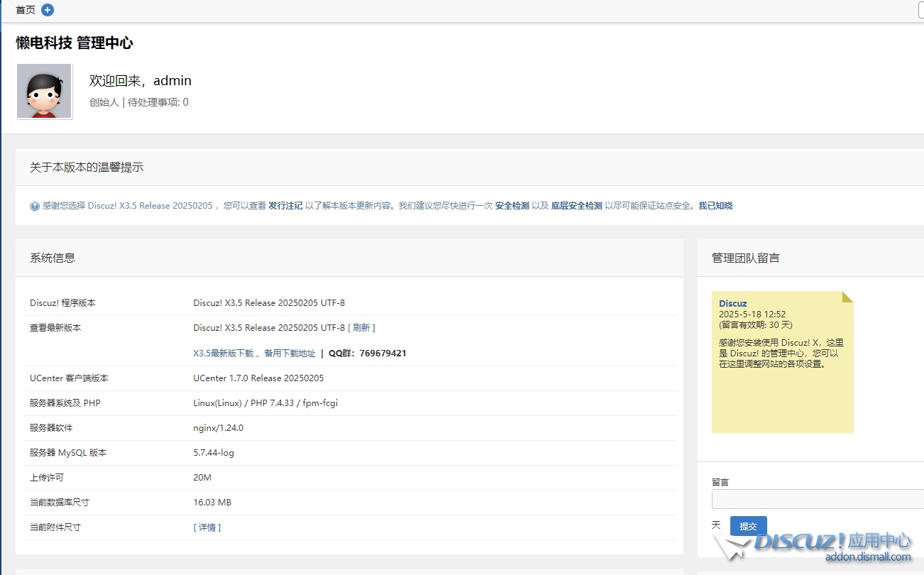
Task: Click the 提交 submit button
Action: [749, 526]
